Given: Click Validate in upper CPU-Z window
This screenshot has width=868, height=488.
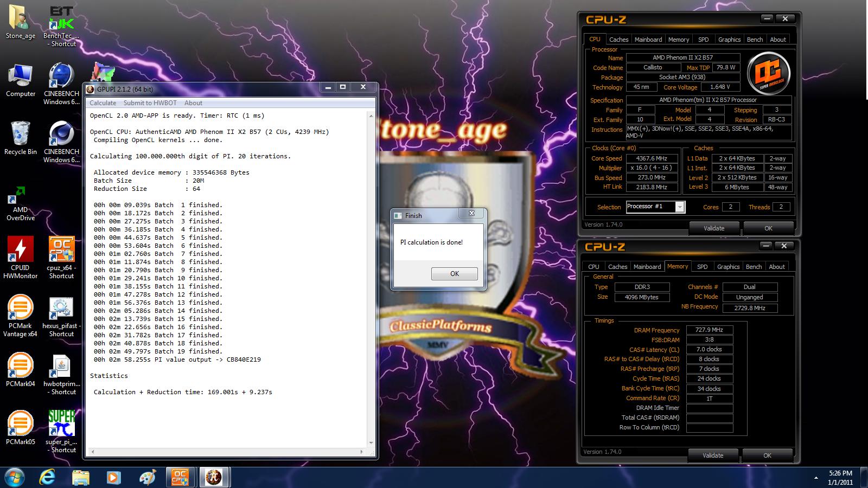Looking at the screenshot, I should (714, 228).
